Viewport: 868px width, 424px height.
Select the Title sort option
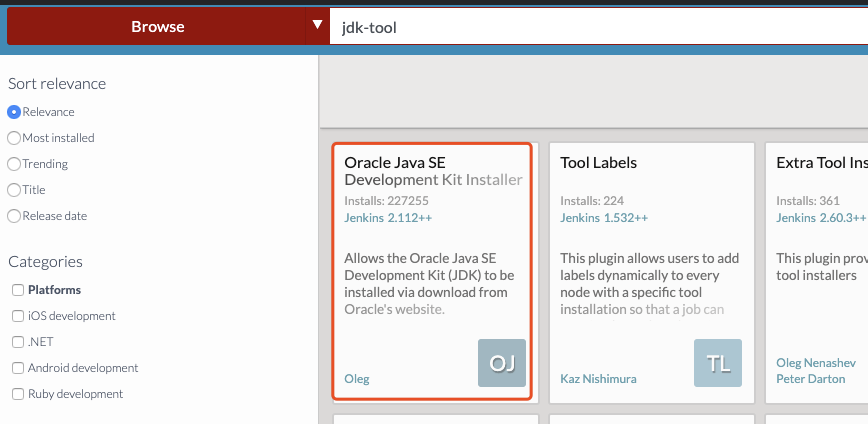[x=14, y=190]
